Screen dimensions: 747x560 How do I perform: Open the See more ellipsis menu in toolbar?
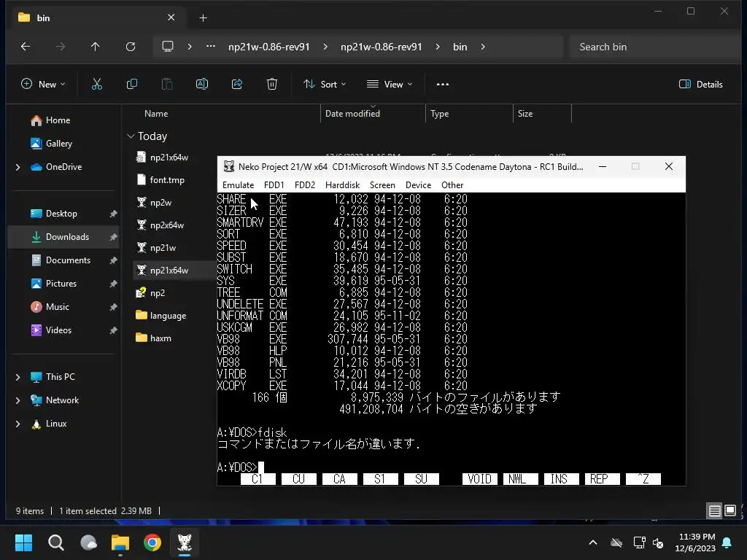pos(443,85)
